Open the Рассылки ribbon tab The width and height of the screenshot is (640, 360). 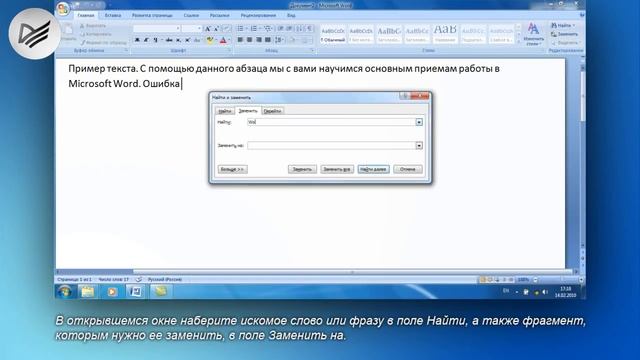coord(220,16)
